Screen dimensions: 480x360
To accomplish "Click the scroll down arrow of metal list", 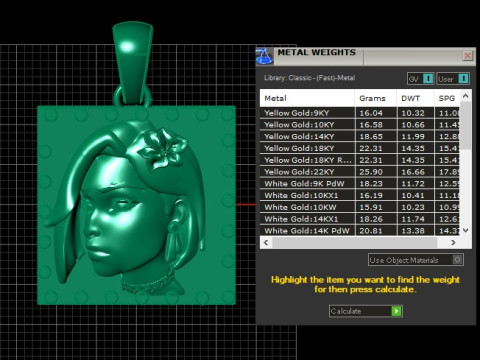I will tap(466, 230).
